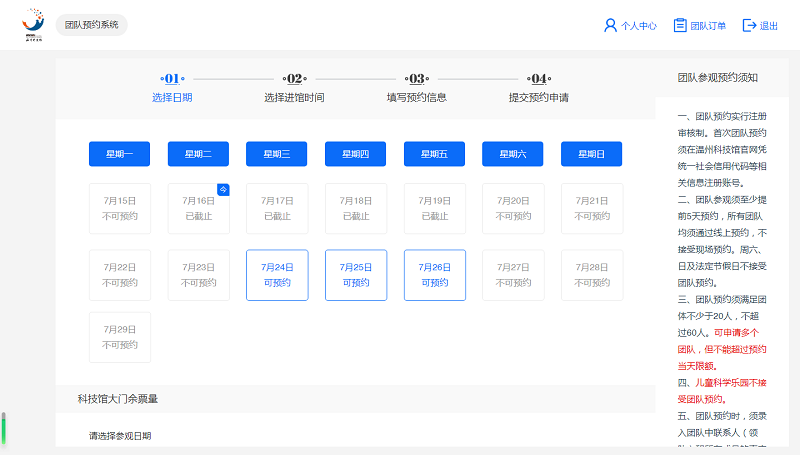Click the 星期日 weekday header
The height and width of the screenshot is (455, 800).
pos(591,154)
